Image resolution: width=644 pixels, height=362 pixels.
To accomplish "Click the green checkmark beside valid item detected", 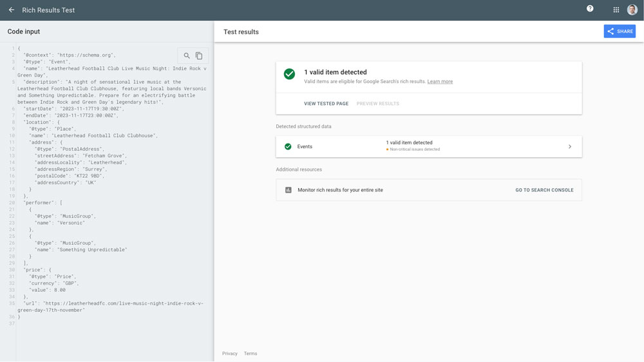I will coord(289,74).
